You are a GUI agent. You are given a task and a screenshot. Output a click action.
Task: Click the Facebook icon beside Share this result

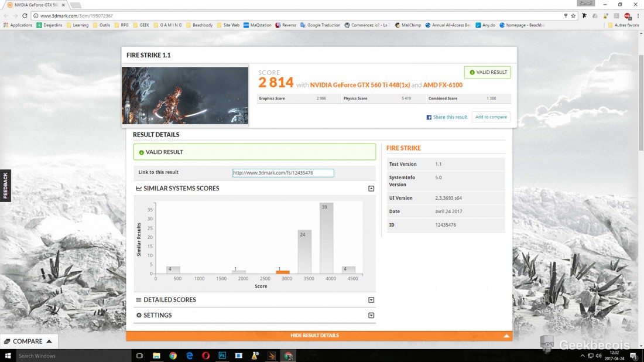click(x=429, y=117)
